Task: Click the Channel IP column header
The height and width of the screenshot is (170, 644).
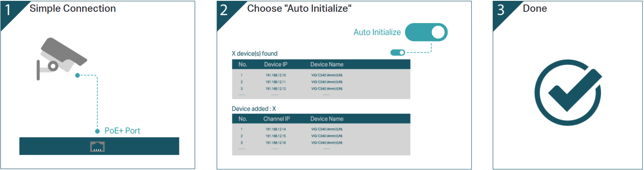Action: pyautogui.click(x=276, y=119)
